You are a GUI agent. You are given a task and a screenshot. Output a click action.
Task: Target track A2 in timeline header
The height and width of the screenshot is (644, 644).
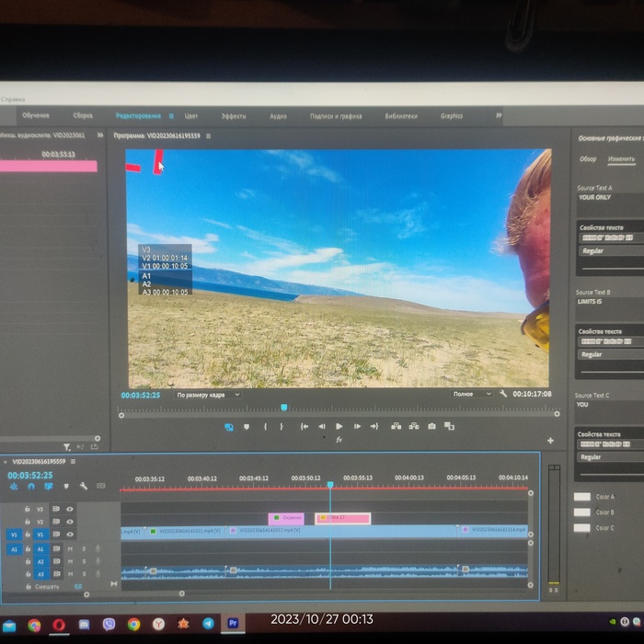(40, 561)
